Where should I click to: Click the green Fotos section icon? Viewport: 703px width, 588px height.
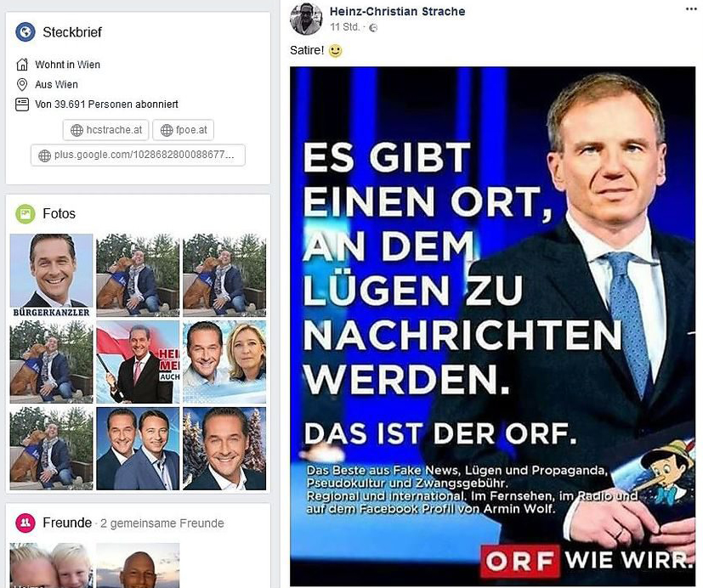coord(26,214)
